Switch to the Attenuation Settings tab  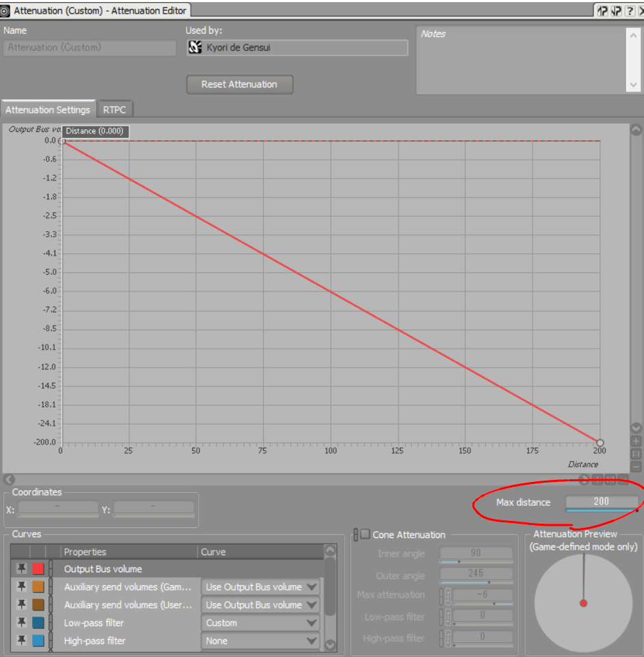pyautogui.click(x=48, y=109)
